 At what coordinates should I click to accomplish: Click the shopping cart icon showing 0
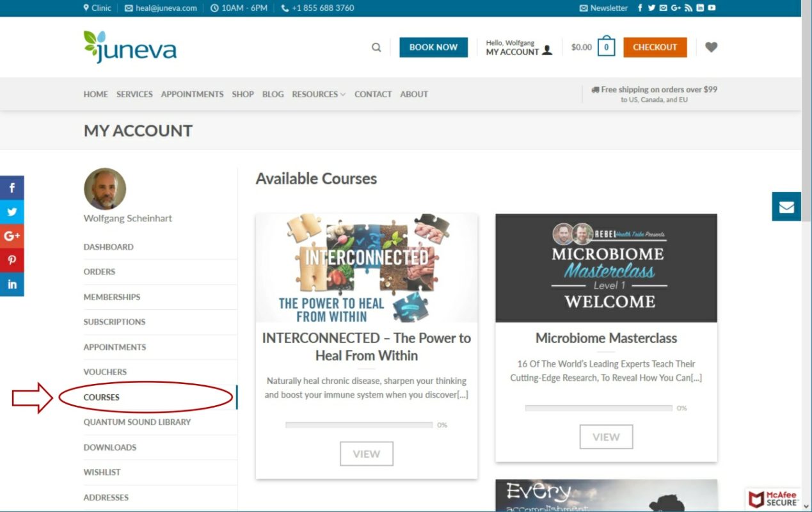pyautogui.click(x=606, y=47)
